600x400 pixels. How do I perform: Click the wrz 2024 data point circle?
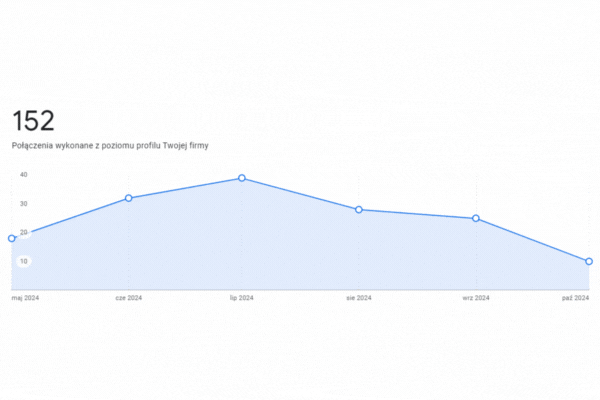[x=475, y=218]
